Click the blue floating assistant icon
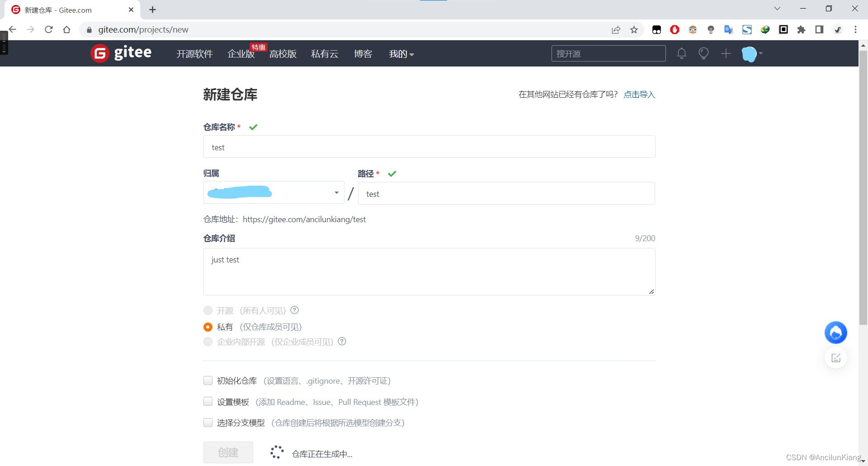868x466 pixels. (836, 333)
